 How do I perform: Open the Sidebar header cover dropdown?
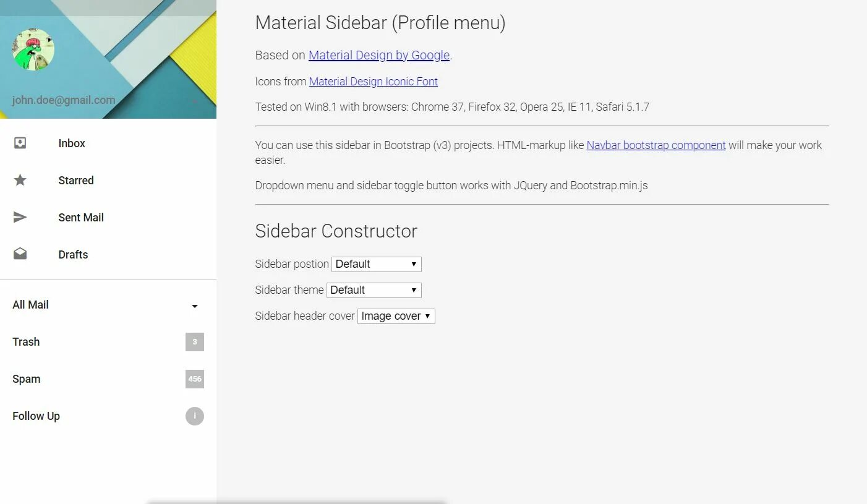[396, 316]
